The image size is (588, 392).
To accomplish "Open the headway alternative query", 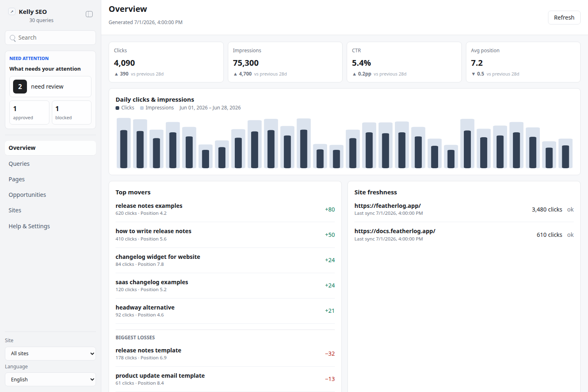I will pyautogui.click(x=225, y=311).
